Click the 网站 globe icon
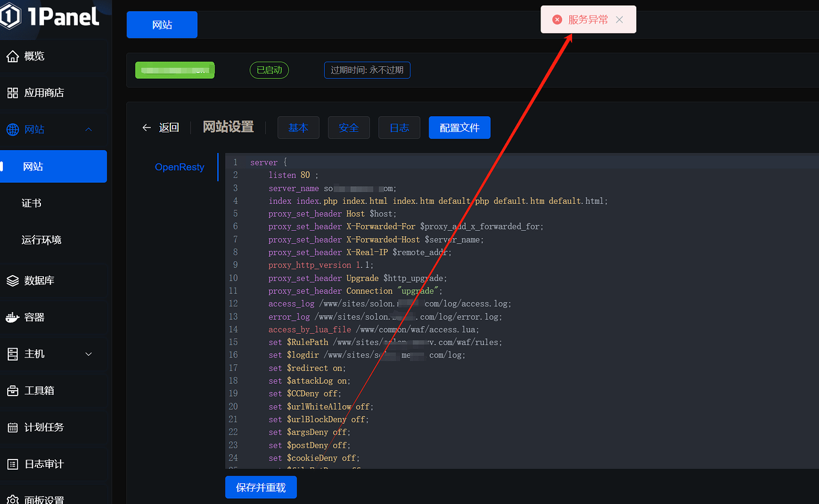819x504 pixels. coord(12,129)
